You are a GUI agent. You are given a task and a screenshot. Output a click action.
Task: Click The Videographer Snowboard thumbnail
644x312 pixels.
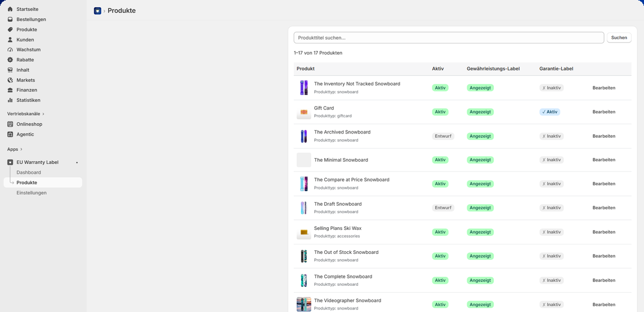coord(304,304)
